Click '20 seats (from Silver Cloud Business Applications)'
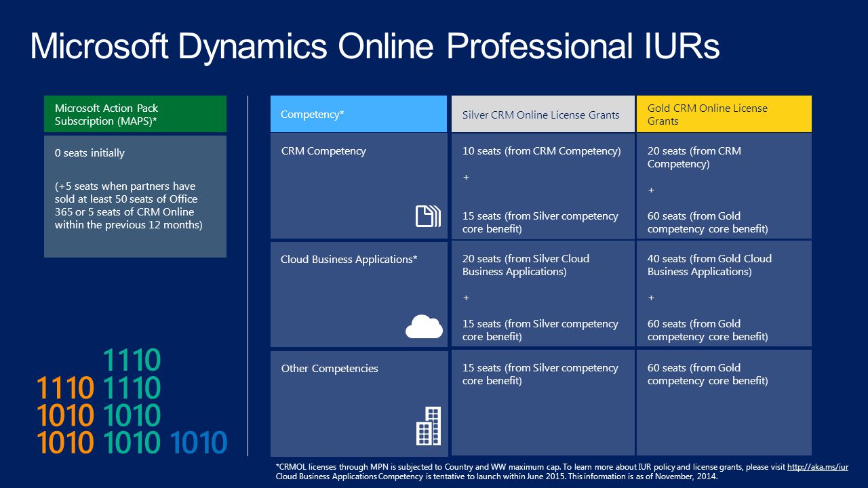Viewport: 868px width, 488px height. [526, 265]
